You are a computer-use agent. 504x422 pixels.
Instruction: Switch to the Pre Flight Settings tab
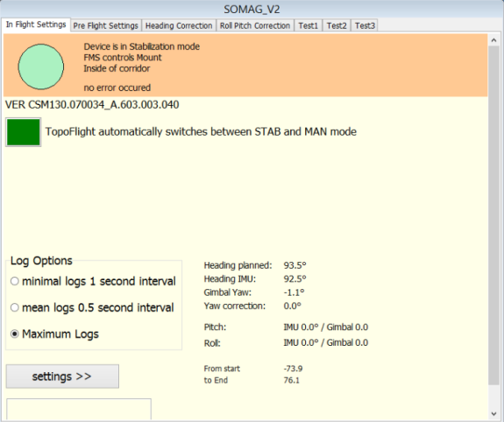click(105, 25)
